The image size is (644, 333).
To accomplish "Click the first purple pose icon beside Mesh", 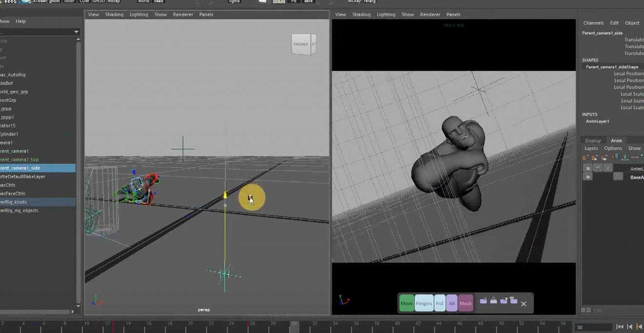I will [483, 301].
